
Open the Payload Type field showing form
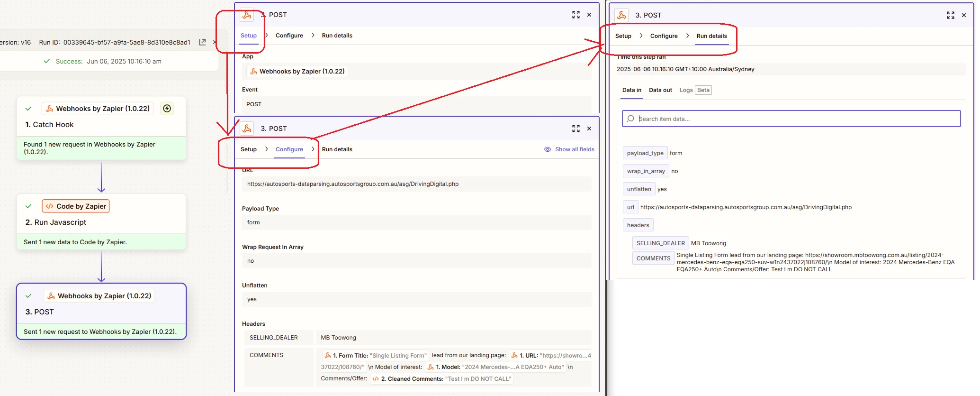coord(417,222)
